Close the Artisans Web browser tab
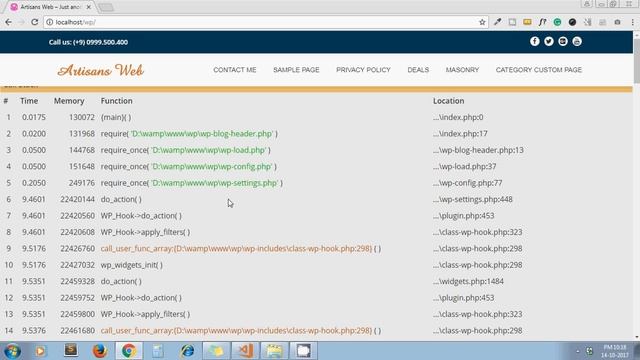Viewport: 640px width, 360px height. pos(89,7)
